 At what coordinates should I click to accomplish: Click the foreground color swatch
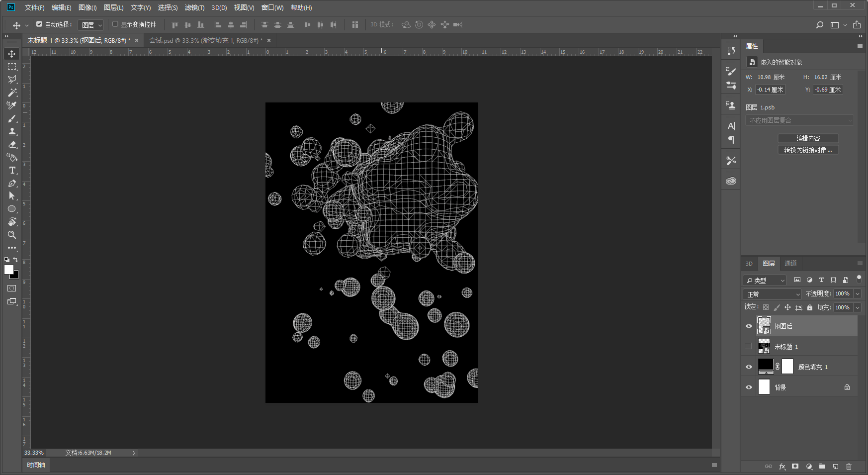[x=8, y=269]
